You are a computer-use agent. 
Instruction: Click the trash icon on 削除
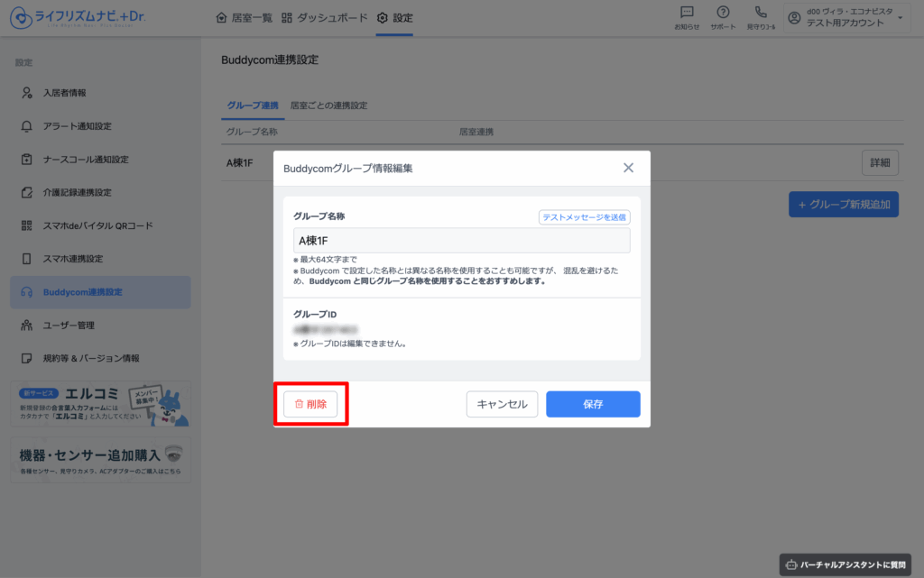299,404
